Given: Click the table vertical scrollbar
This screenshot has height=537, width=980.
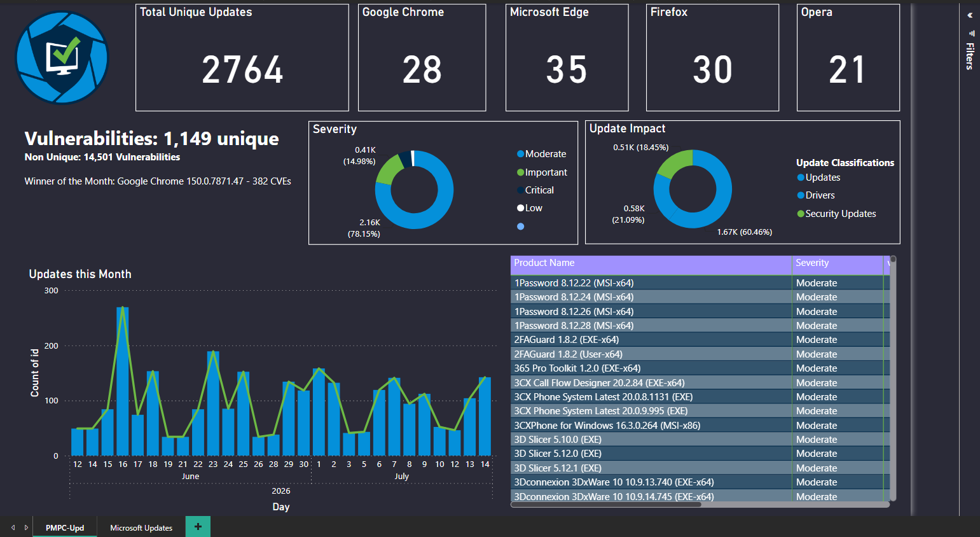Looking at the screenshot, I should pos(893,378).
